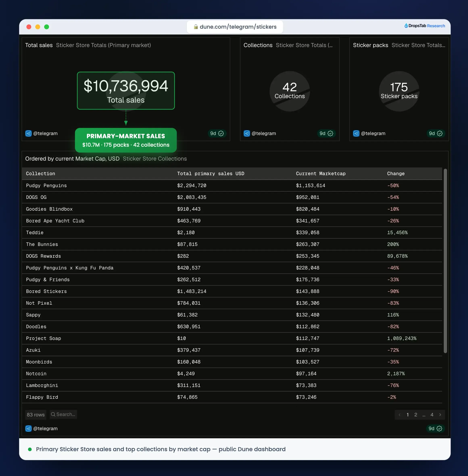Click the Search... field under the table
This screenshot has width=468, height=476.
[63, 414]
